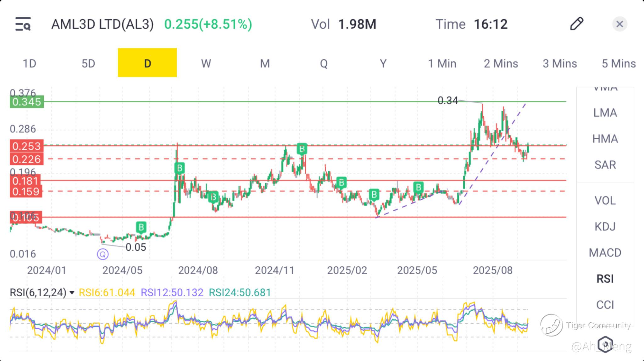Click the green 0.345 price level label

[x=27, y=102]
